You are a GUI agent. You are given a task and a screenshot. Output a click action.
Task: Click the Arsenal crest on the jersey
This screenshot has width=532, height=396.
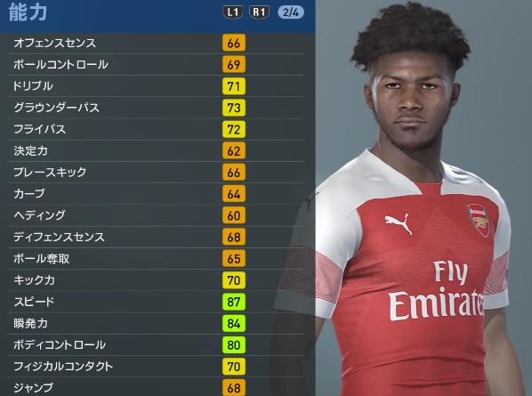(x=480, y=220)
